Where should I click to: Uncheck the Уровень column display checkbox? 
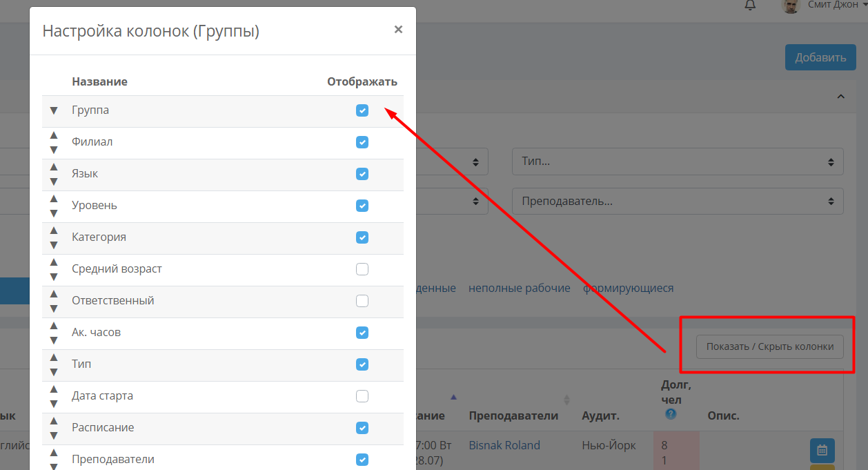(x=362, y=206)
